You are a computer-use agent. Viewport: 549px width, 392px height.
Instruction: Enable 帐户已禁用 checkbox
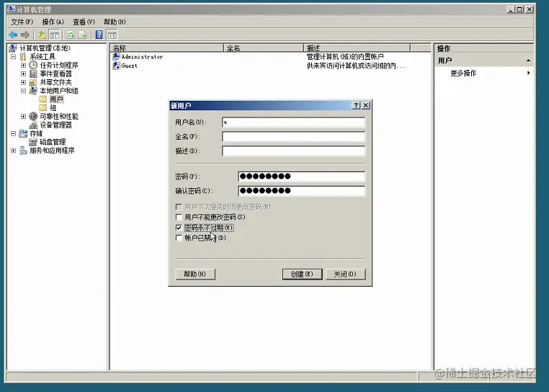pyautogui.click(x=179, y=238)
